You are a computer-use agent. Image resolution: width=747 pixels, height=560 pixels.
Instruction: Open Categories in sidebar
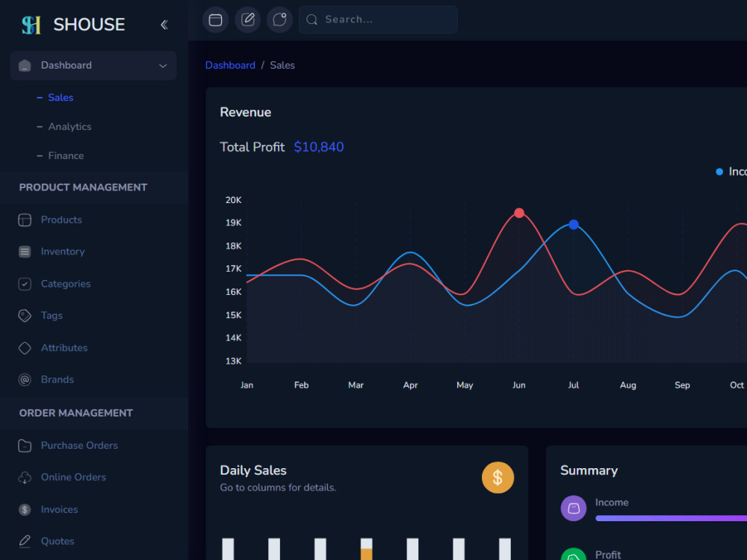coord(66,284)
